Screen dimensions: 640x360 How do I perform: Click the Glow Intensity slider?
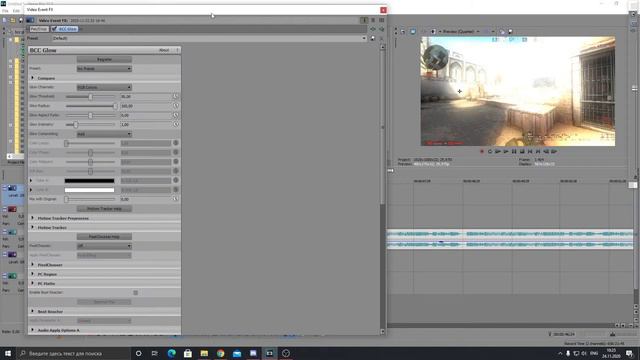pos(91,124)
